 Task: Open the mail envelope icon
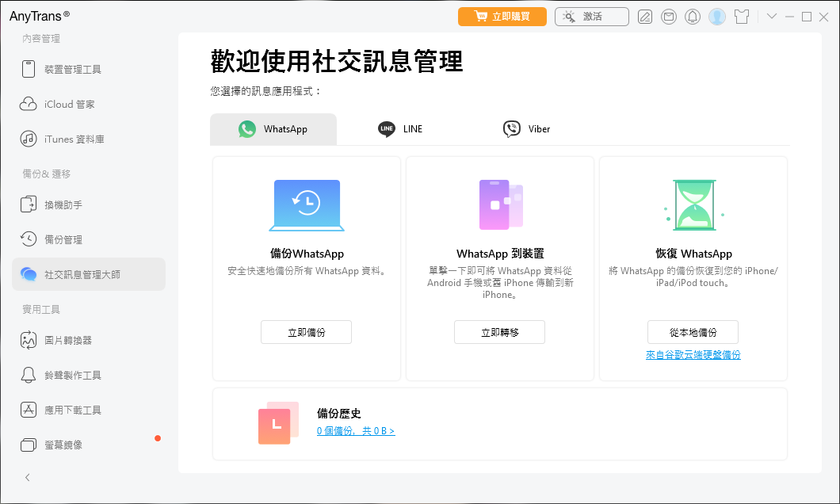click(x=669, y=16)
